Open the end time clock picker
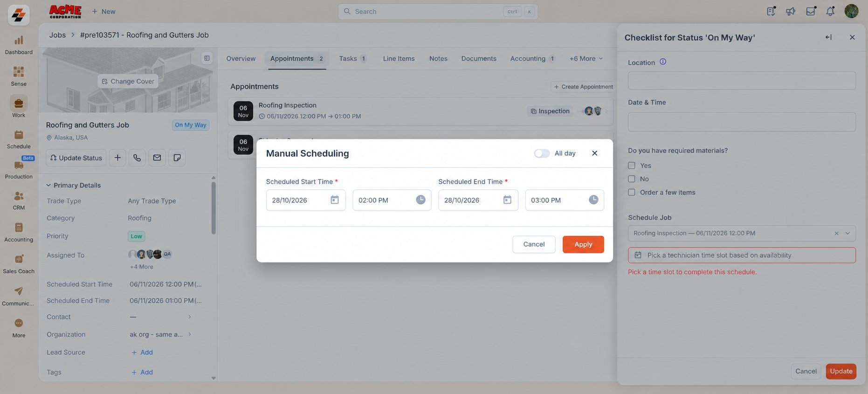 [593, 200]
